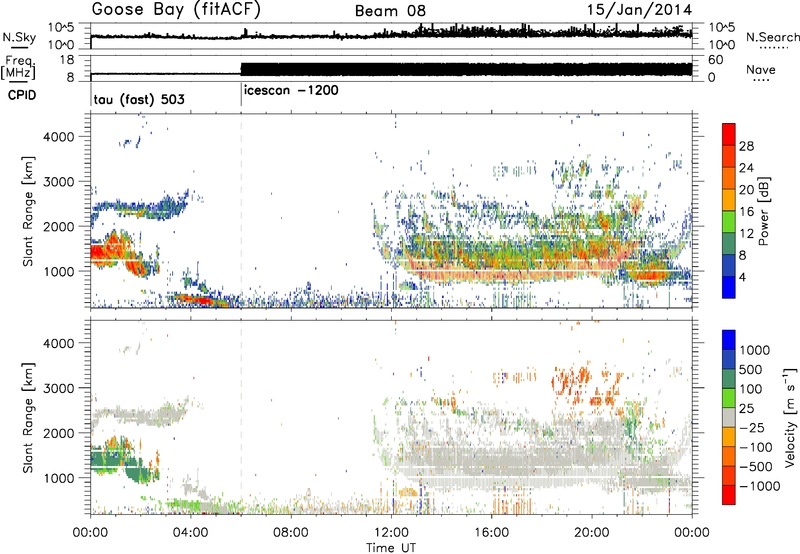This screenshot has height=554, width=800.
Task: Click the 'Velocity [m s-1]' colorbar label
Action: tap(790, 417)
